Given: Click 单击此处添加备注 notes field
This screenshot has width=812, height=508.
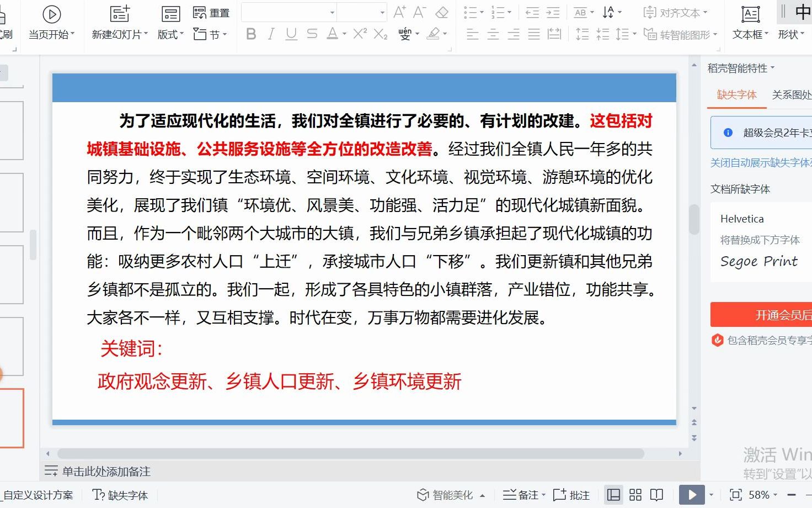Looking at the screenshot, I should 106,471.
